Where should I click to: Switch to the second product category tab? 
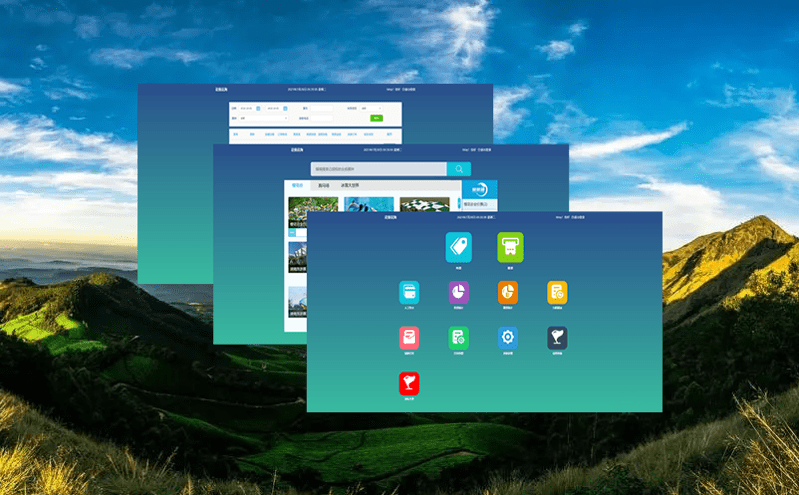[x=323, y=185]
